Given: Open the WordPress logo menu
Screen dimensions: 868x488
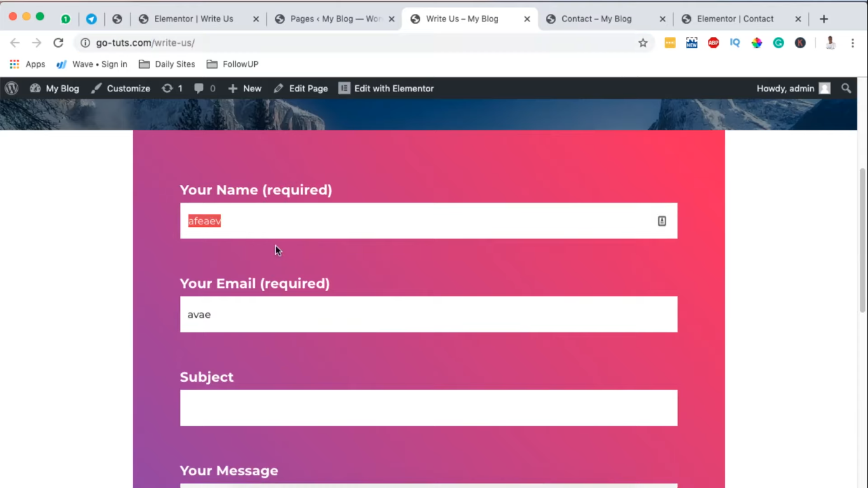Looking at the screenshot, I should (x=11, y=88).
